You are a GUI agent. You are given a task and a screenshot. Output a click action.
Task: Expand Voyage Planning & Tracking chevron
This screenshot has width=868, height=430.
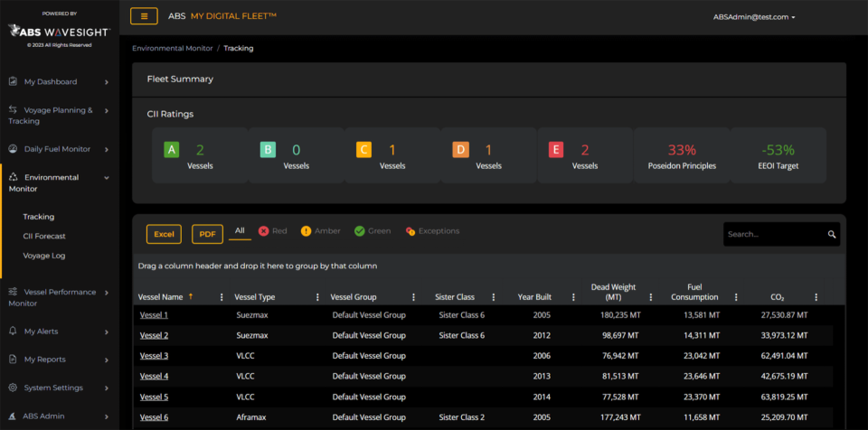tap(107, 110)
